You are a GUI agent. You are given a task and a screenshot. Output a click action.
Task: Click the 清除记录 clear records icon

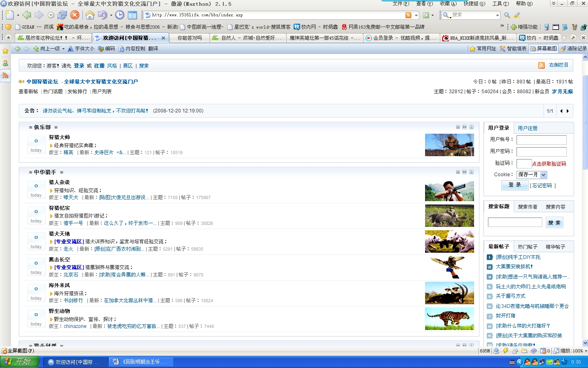(573, 49)
